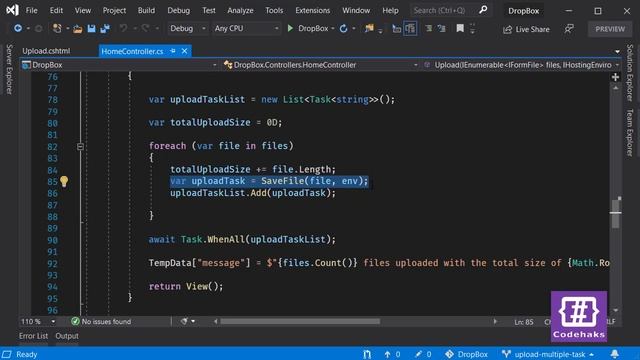Click the browser Refresh icon in toolbar
This screenshot has width=640, height=360.
point(344,29)
